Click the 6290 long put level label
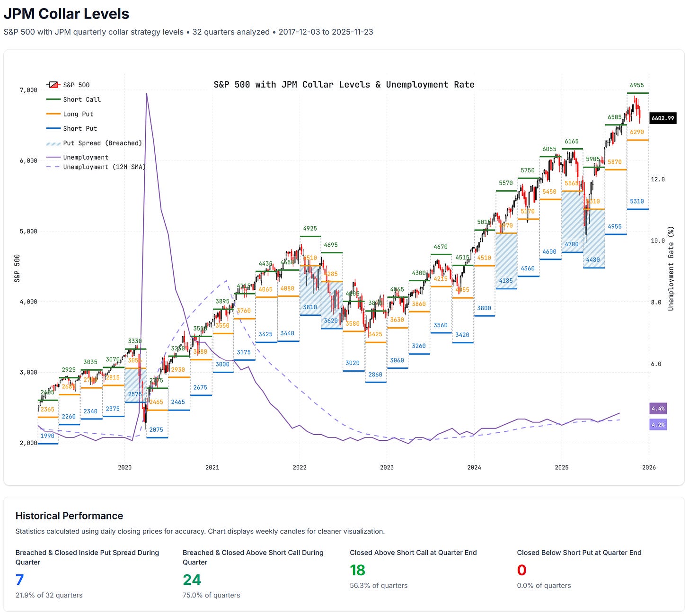This screenshot has height=616, width=689. (637, 132)
